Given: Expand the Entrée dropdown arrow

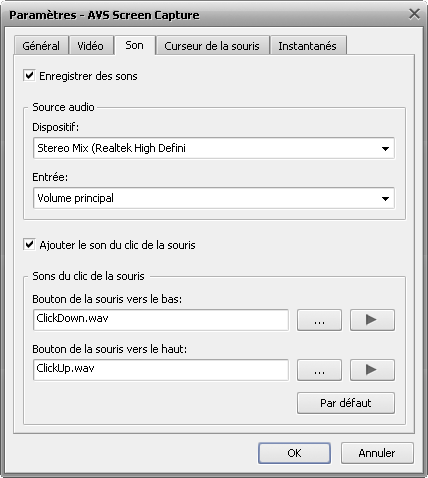Looking at the screenshot, I should pos(385,198).
